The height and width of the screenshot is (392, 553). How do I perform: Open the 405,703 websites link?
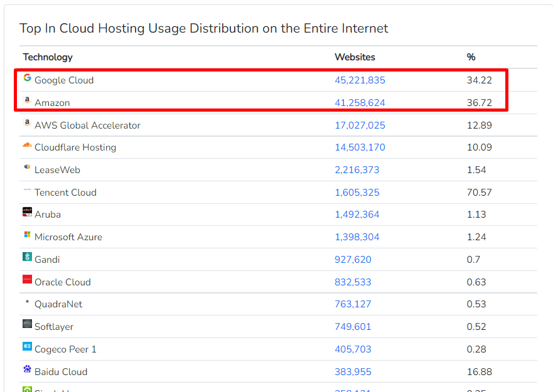pos(353,349)
